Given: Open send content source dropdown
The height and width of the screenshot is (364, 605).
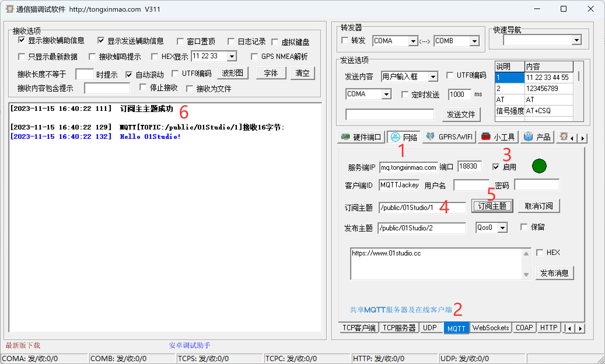Looking at the screenshot, I should 433,77.
